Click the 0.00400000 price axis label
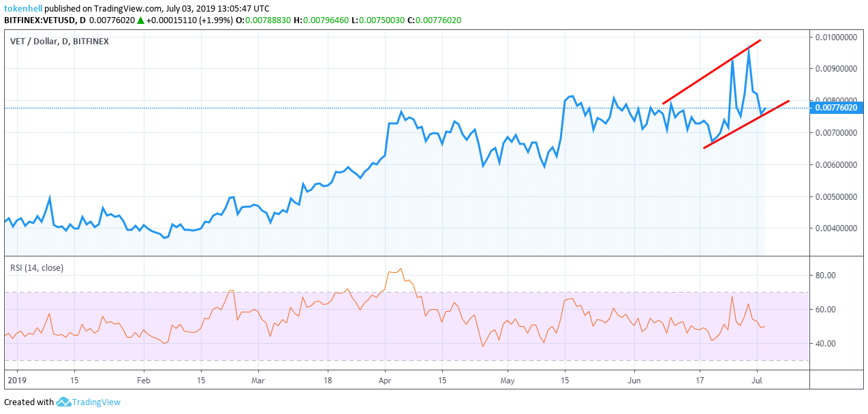 (x=835, y=228)
